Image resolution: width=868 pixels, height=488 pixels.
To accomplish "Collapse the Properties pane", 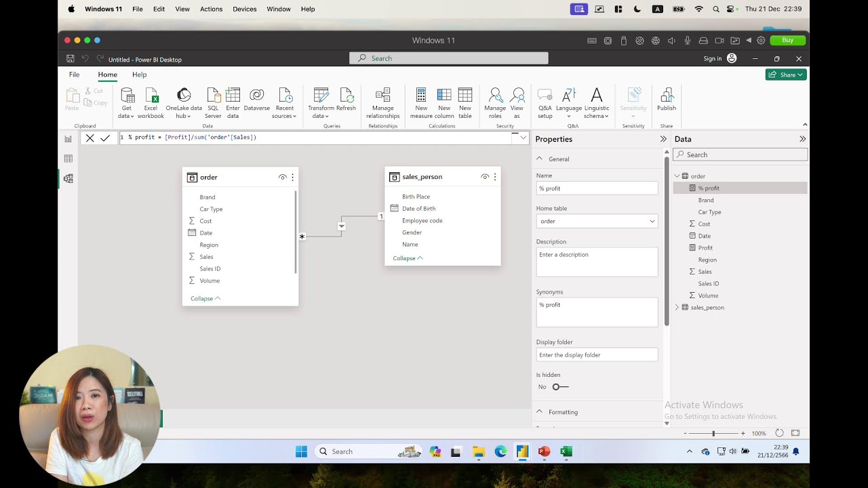I will [663, 139].
